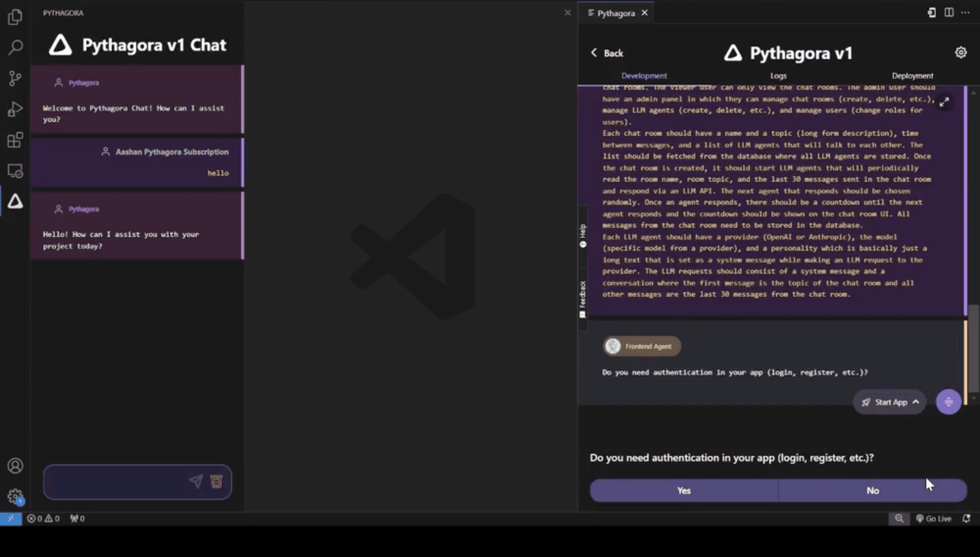This screenshot has height=557, width=980.
Task: Go back using the Back button
Action: click(x=607, y=53)
